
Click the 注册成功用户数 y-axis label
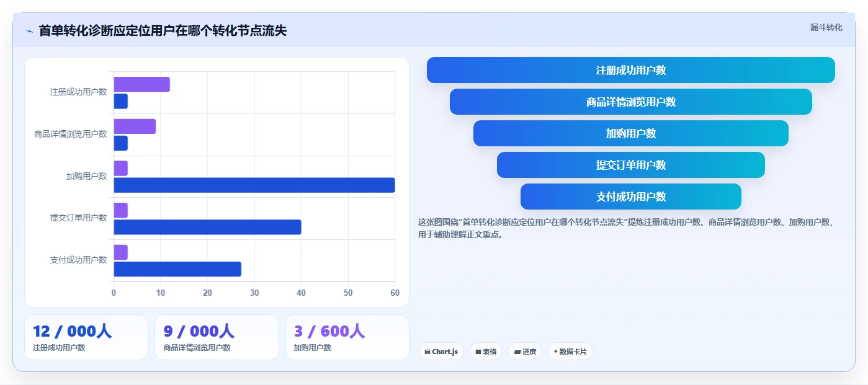pos(79,92)
